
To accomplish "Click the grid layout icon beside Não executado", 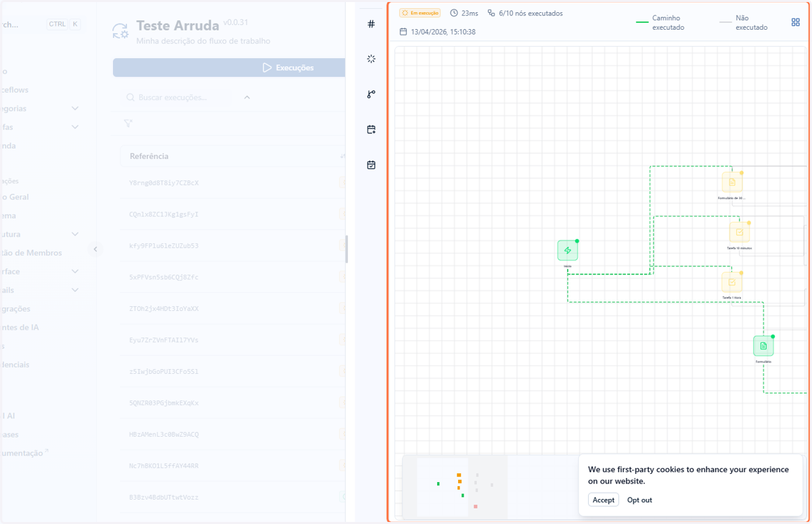I will [x=796, y=22].
